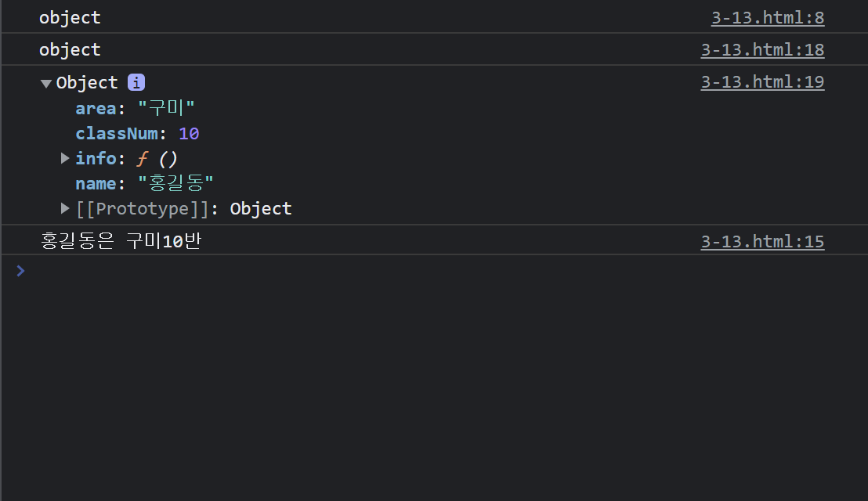Click the "구미" string value

click(x=166, y=108)
